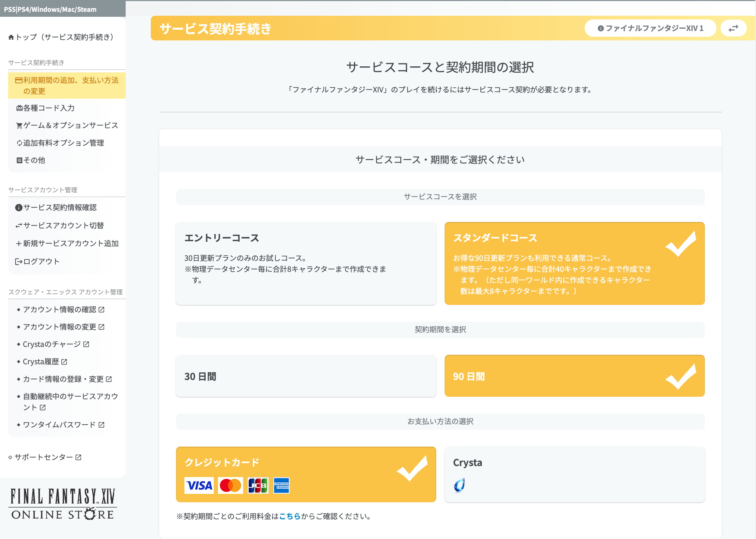Click the スクウェア・エニックス アカウント管理 sidebar header

point(65,292)
